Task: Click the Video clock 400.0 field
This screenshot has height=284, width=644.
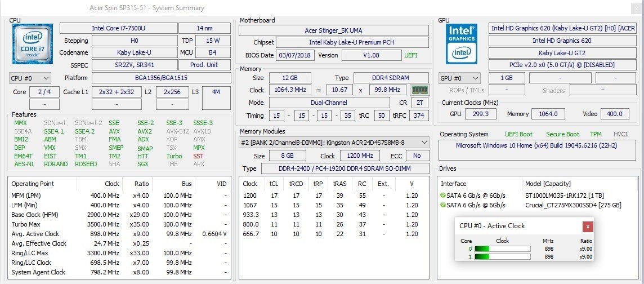Action: 615,114
